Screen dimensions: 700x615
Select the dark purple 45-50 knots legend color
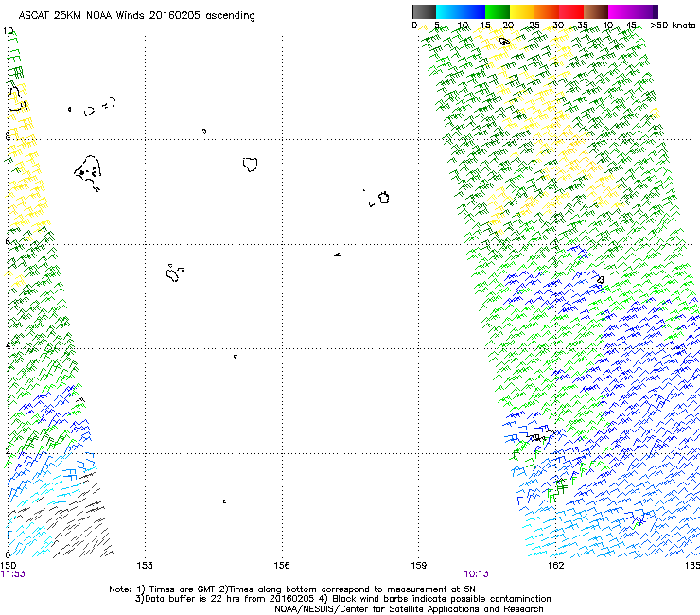click(645, 11)
